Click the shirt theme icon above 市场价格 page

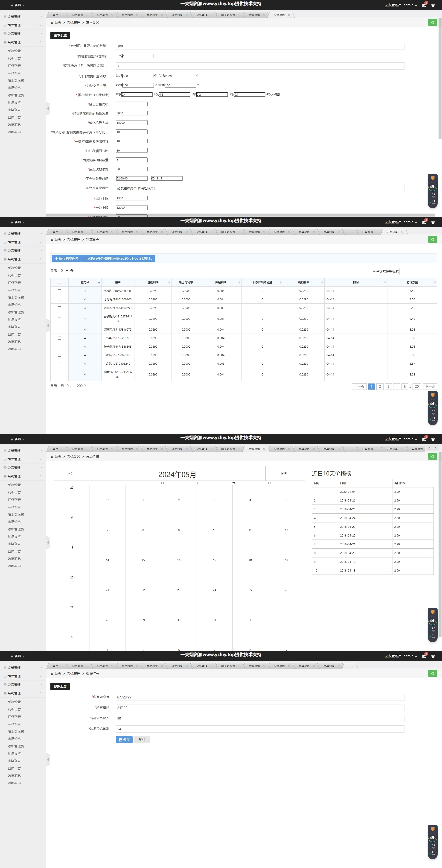[x=433, y=439]
